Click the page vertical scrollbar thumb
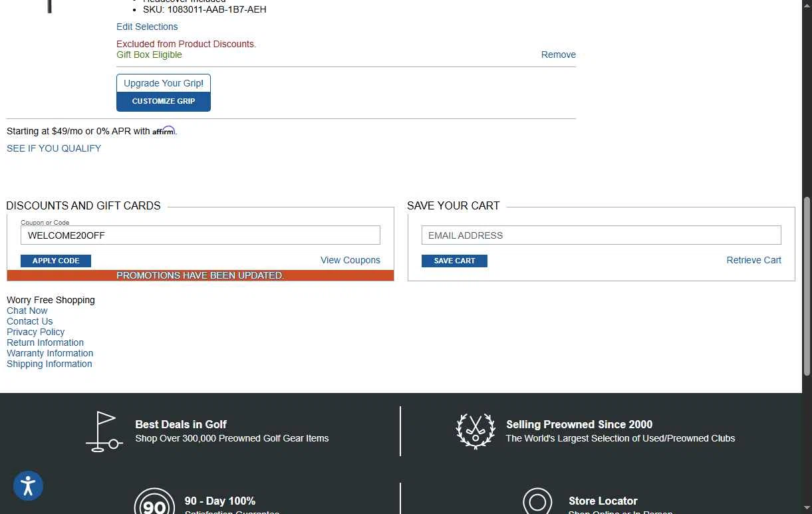 point(807,286)
